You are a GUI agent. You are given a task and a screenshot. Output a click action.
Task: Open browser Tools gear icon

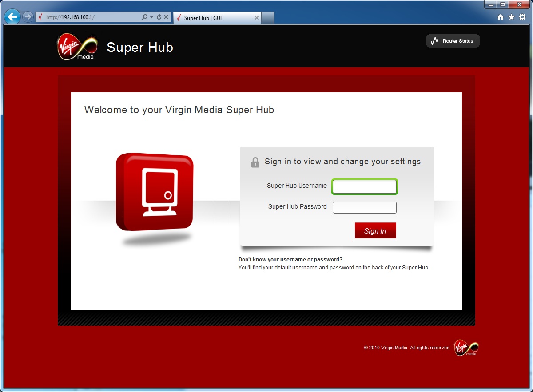[522, 17]
